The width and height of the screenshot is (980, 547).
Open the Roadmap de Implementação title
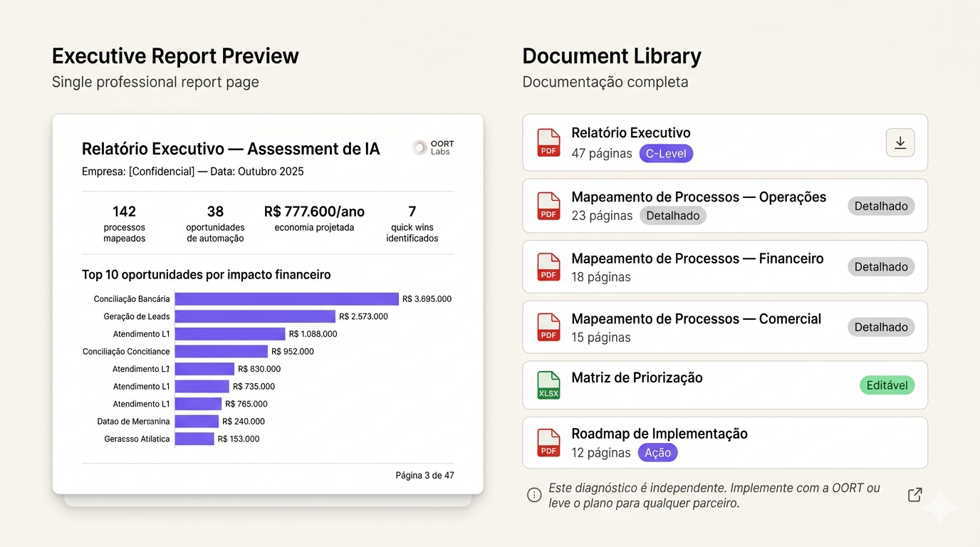pos(659,434)
